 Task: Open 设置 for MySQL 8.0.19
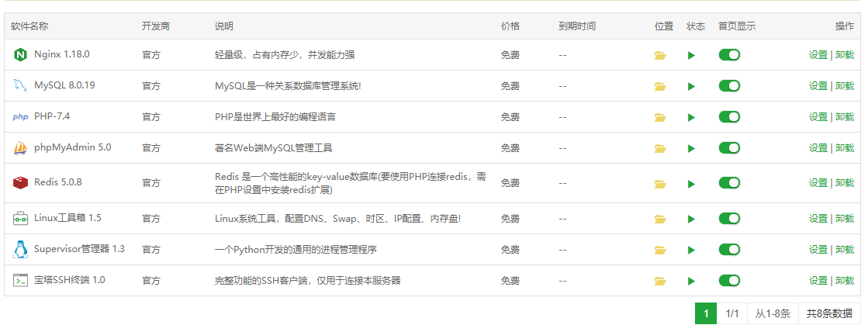(818, 86)
